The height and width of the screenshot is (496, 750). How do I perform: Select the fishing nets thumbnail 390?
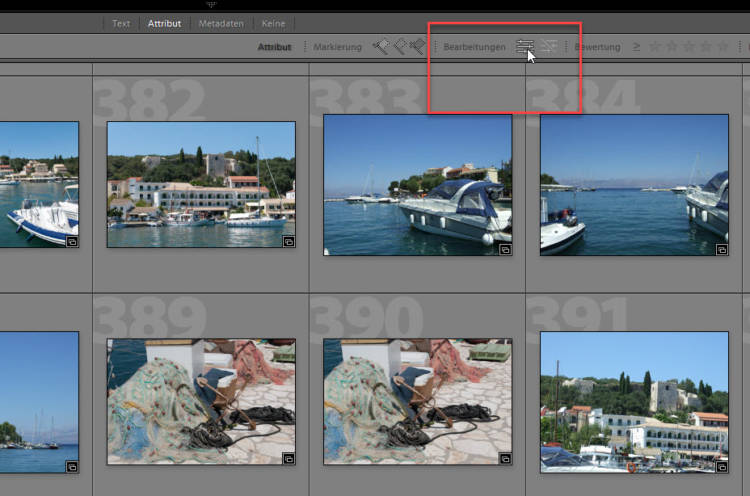[x=417, y=401]
